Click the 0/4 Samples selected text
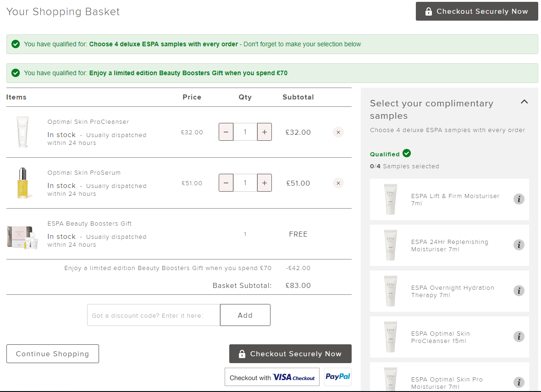The width and height of the screenshot is (541, 392). pyautogui.click(x=404, y=166)
